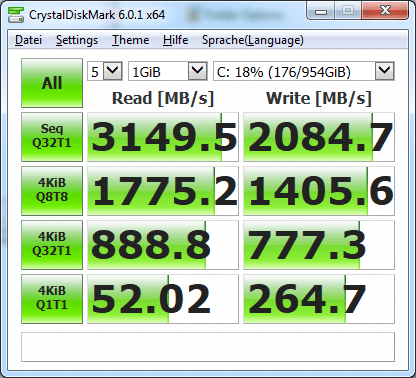The width and height of the screenshot is (416, 378).
Task: Click the CrystalDiskMark title bar app icon
Action: (16, 14)
